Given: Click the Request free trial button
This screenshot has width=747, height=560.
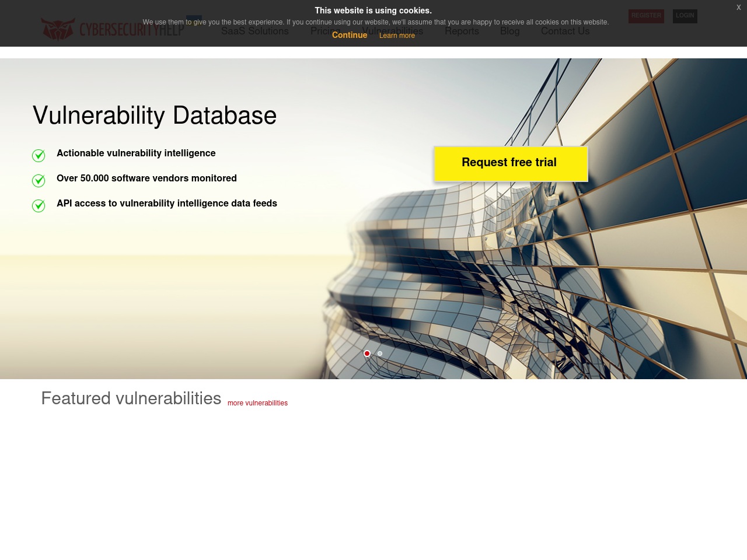Looking at the screenshot, I should click(x=511, y=163).
